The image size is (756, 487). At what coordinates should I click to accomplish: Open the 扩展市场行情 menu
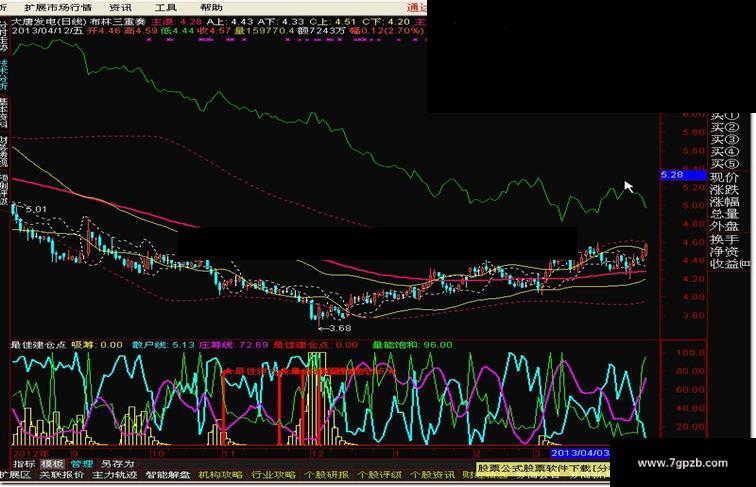(x=58, y=8)
